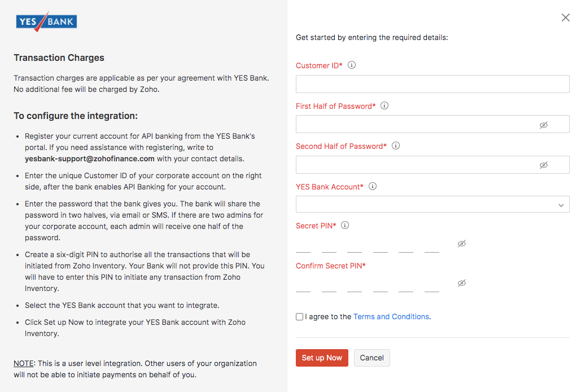Check the Terms and Conditions agreement box
The height and width of the screenshot is (392, 577).
(300, 317)
